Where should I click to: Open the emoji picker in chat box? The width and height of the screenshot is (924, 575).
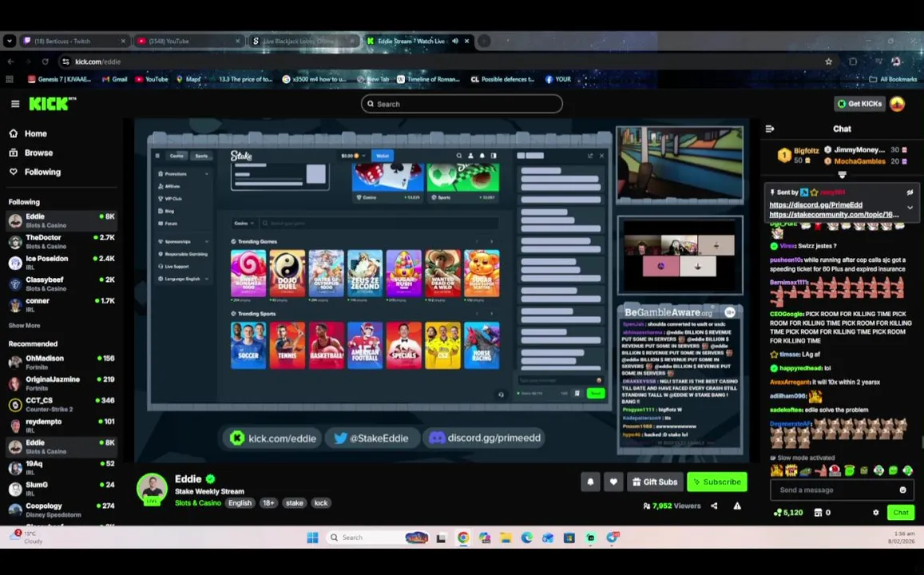click(x=902, y=490)
